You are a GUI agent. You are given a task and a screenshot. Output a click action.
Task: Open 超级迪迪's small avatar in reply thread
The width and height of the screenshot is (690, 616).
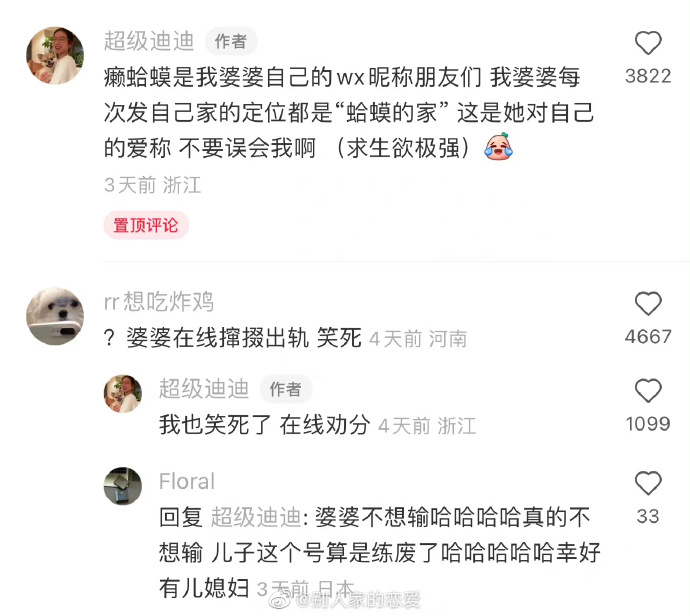pyautogui.click(x=123, y=393)
